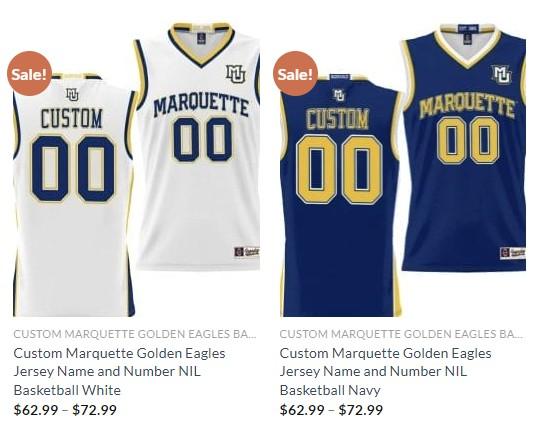
Task: Click the MU logo on white front jersey
Action: pos(236,74)
